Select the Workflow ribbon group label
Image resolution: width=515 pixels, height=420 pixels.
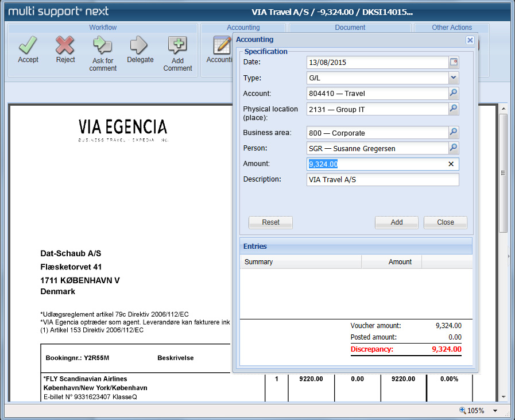[x=103, y=27]
